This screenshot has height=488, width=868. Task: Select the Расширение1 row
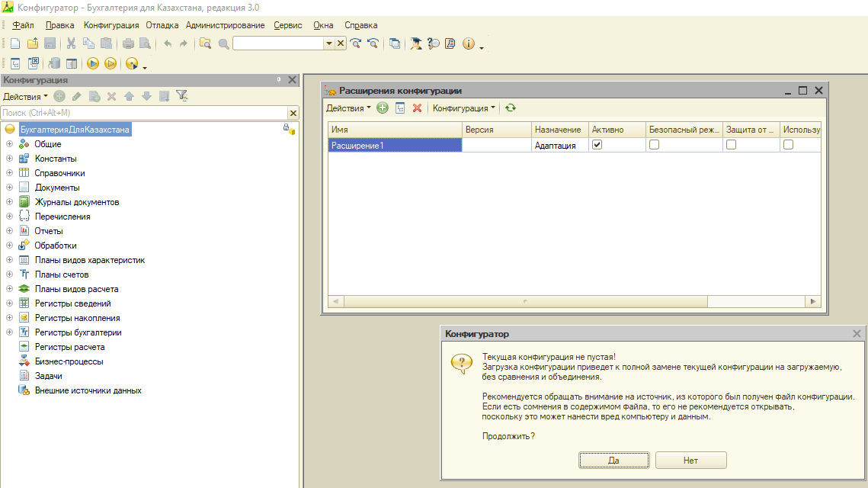[x=574, y=145]
